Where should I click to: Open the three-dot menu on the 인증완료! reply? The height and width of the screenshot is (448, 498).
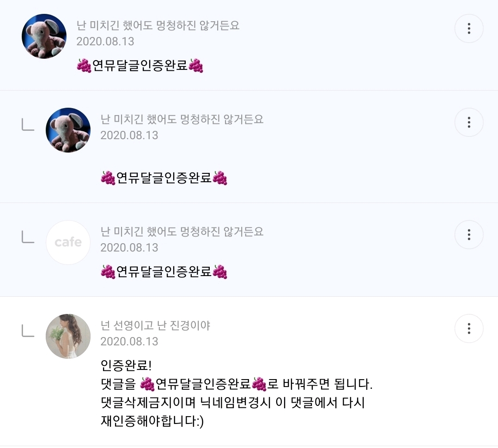[x=469, y=329]
